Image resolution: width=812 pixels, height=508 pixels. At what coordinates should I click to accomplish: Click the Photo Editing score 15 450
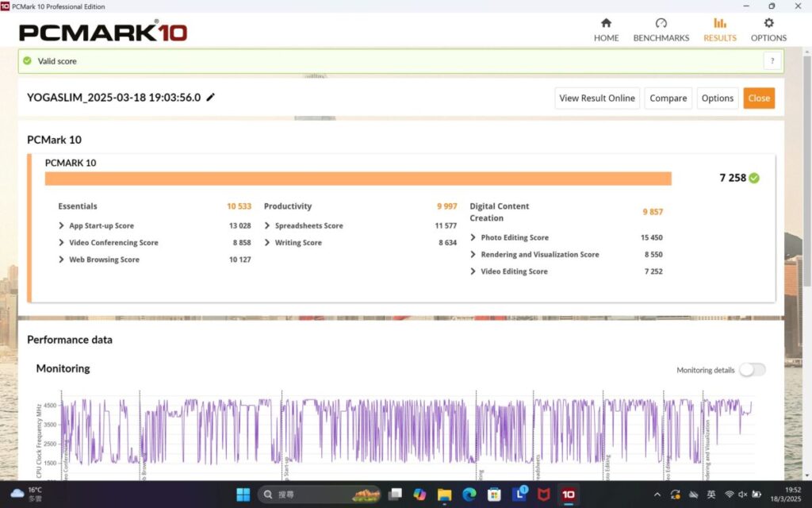coord(652,237)
